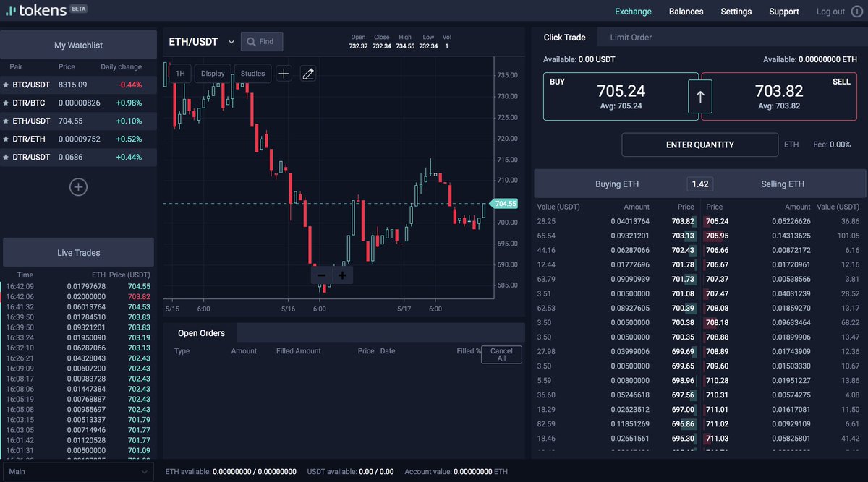Click Available 0.00 USDT text

579,59
